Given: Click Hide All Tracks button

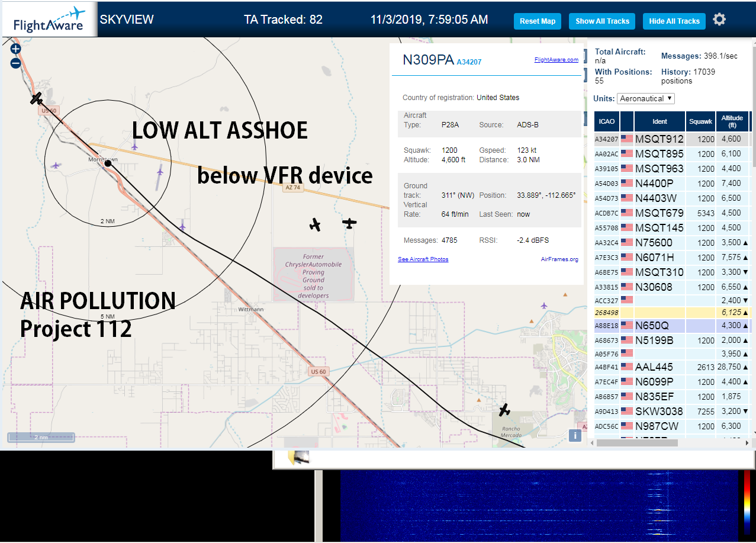Looking at the screenshot, I should [x=674, y=21].
